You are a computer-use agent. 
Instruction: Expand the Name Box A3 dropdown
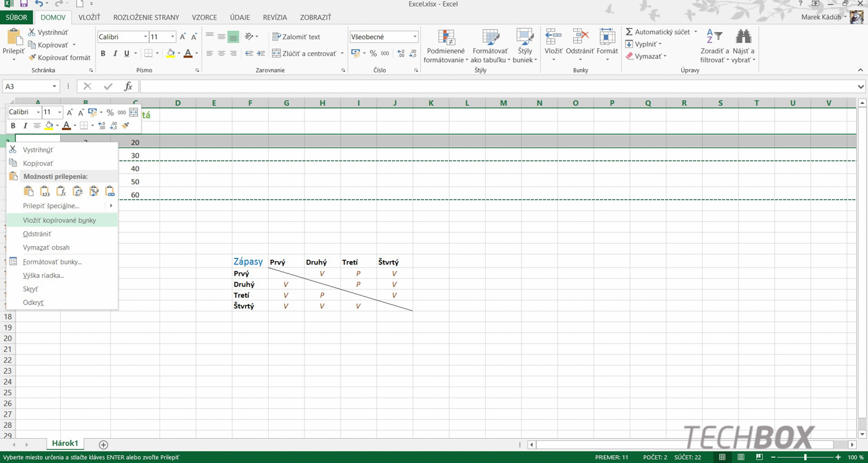54,86
